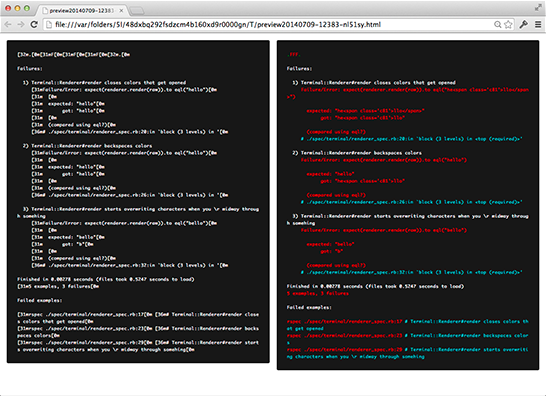The image size is (546, 396).
Task: Open a new tab
Action: tap(136, 11)
